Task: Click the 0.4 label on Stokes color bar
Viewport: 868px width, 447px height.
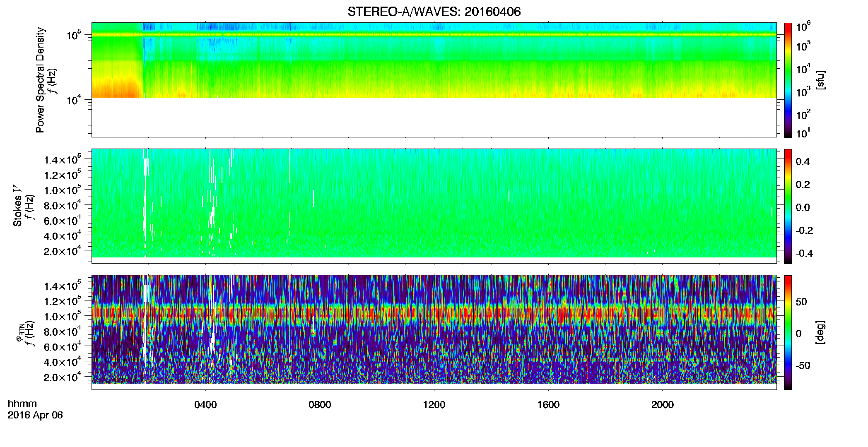Action: click(x=803, y=162)
